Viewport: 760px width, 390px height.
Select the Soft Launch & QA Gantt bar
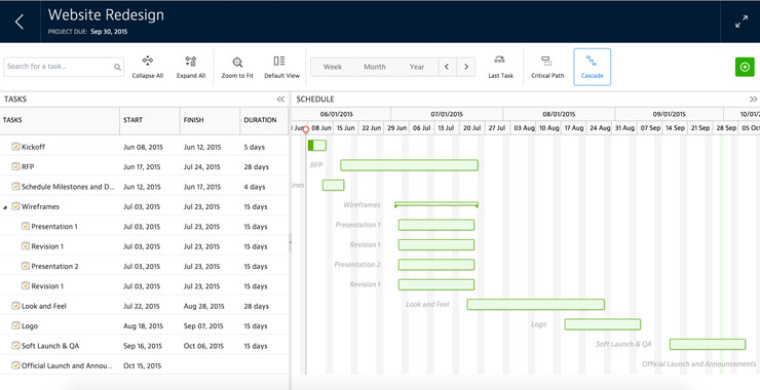pos(708,344)
